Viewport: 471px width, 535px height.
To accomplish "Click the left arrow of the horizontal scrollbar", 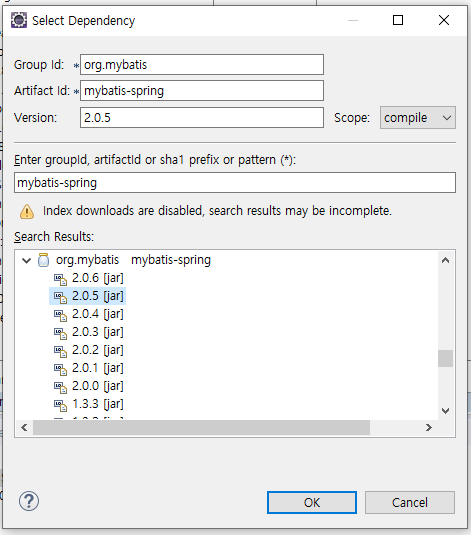I will 24,428.
